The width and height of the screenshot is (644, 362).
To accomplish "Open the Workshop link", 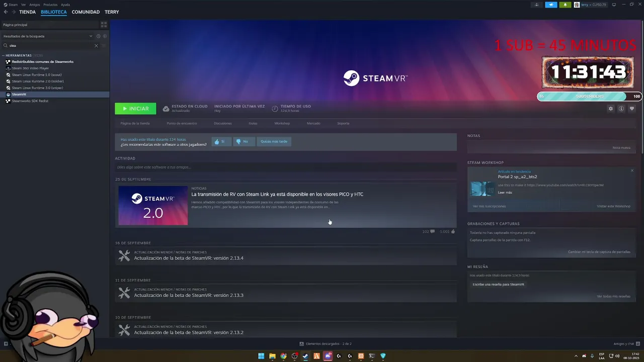I will click(x=282, y=123).
